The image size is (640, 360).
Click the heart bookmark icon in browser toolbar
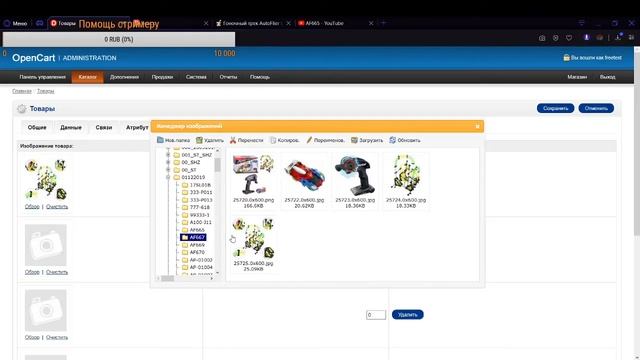(x=569, y=38)
